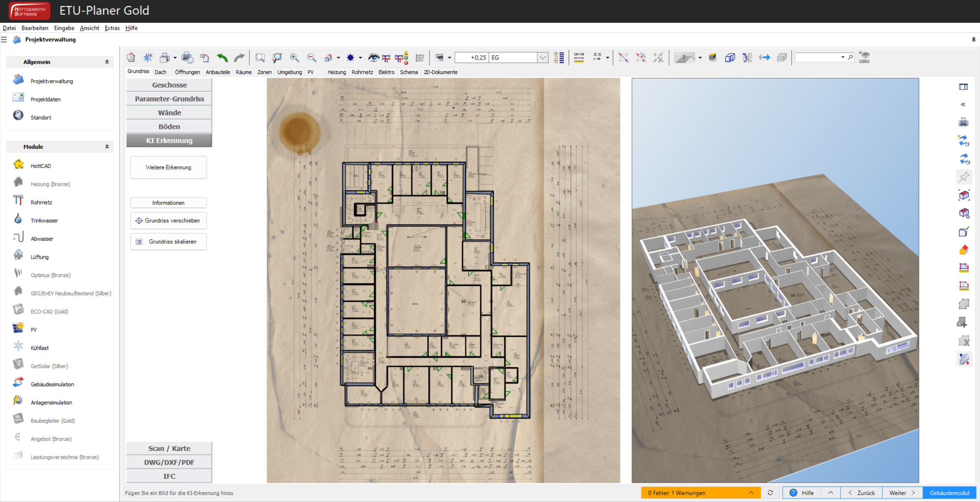This screenshot has width=980, height=502.
Task: Toggle the area measurement A icon
Action: coord(964,267)
